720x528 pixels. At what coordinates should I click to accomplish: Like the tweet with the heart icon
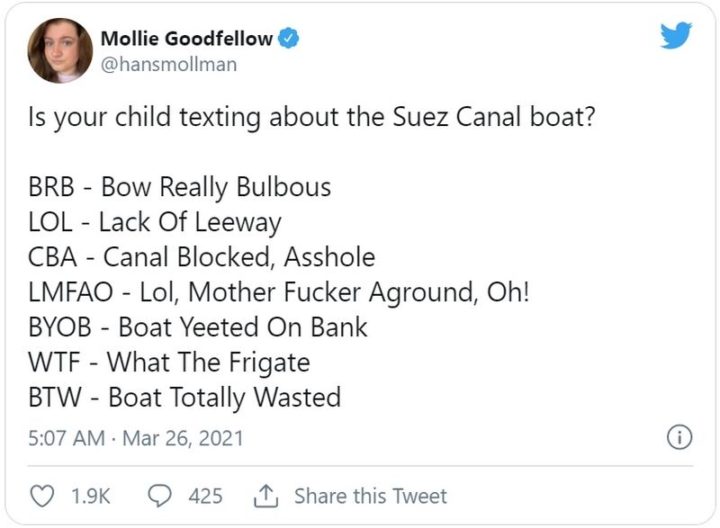pos(43,496)
